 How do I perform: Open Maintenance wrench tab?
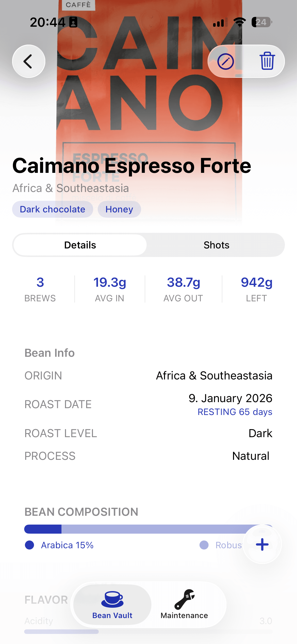(x=184, y=604)
